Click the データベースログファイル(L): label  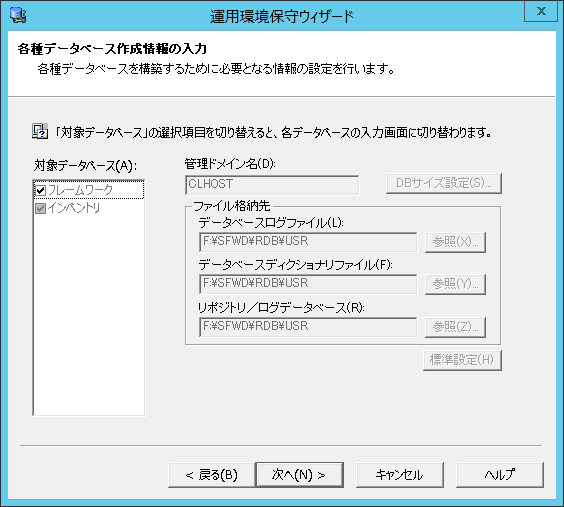[x=271, y=223]
